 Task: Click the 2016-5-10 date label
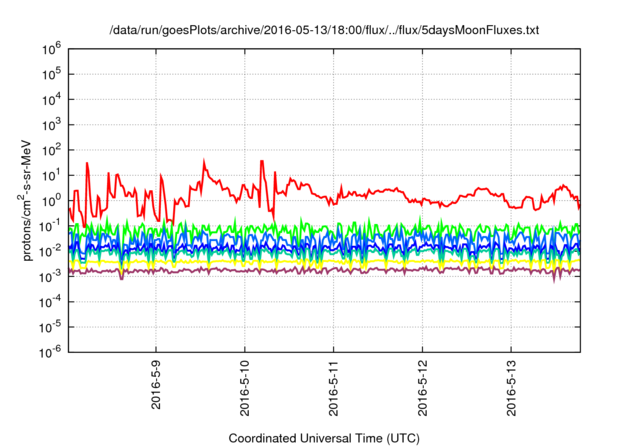pyautogui.click(x=244, y=388)
